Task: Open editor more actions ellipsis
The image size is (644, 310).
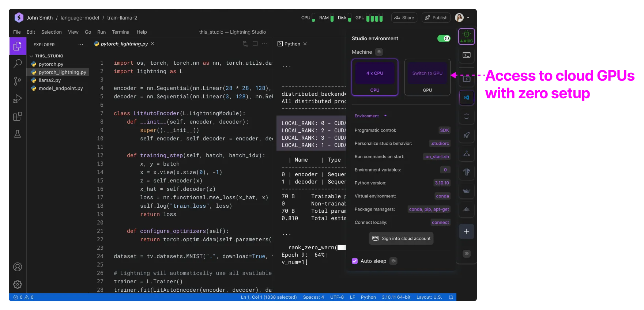Action: point(265,44)
